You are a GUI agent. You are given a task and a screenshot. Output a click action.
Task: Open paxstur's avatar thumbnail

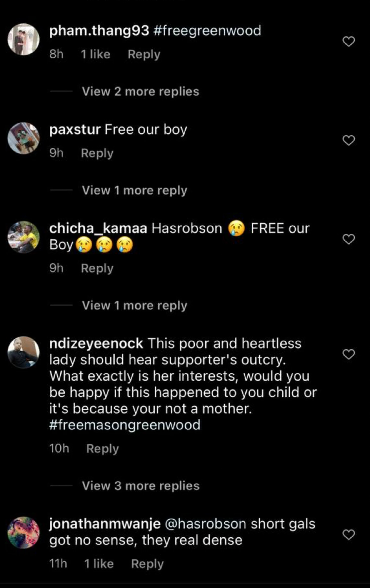coord(24,138)
